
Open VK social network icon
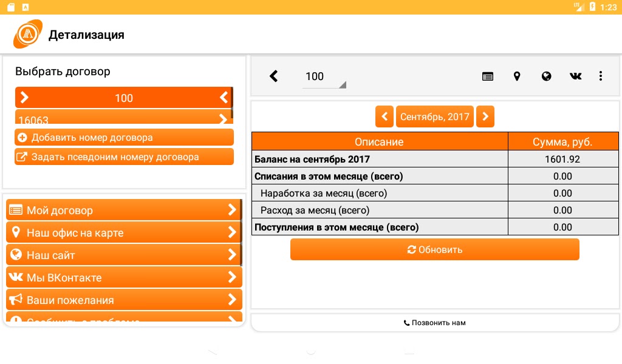tap(575, 76)
